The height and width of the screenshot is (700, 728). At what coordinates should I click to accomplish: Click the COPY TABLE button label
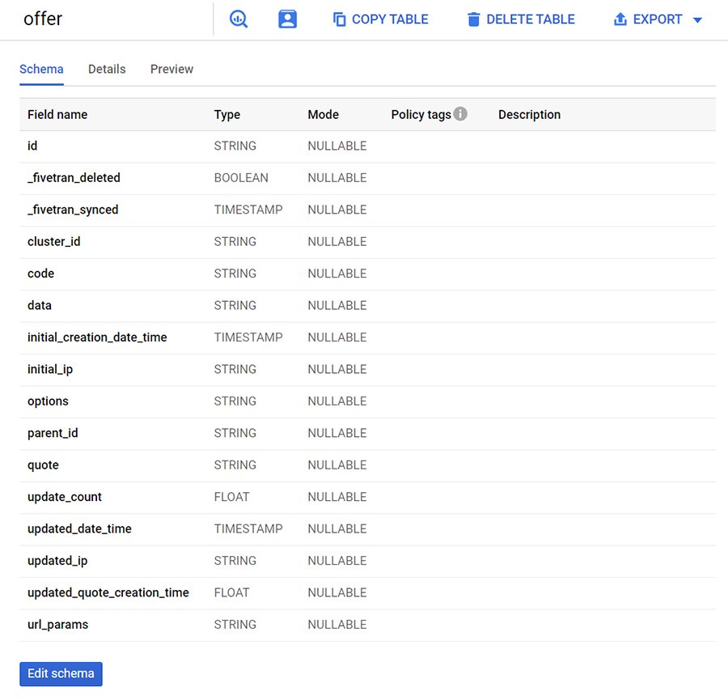click(390, 19)
